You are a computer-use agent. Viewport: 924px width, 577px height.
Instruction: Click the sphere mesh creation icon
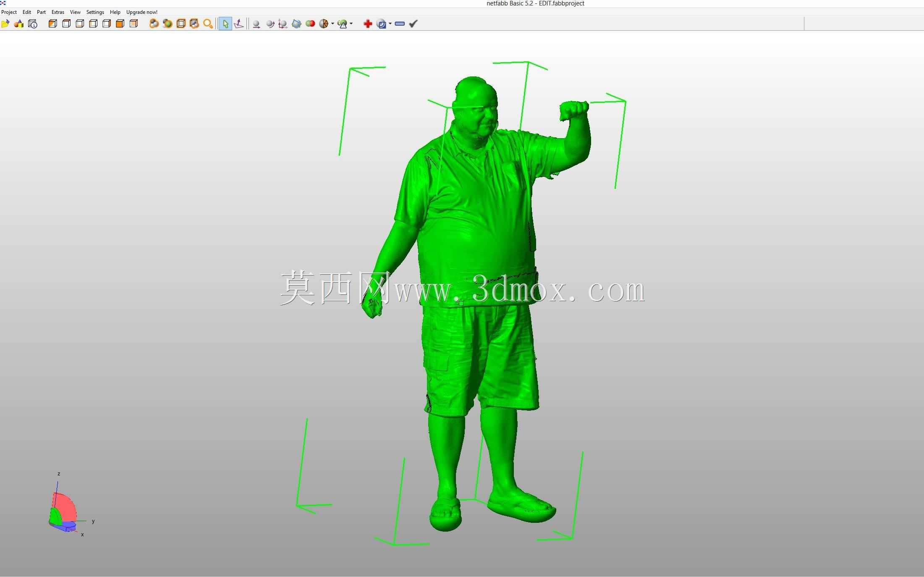[x=323, y=24]
